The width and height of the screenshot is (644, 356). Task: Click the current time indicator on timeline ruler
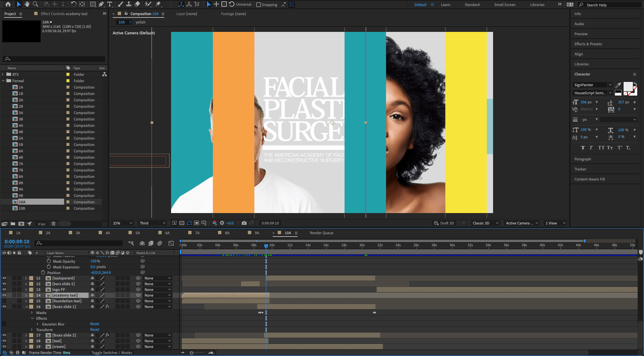tap(266, 246)
